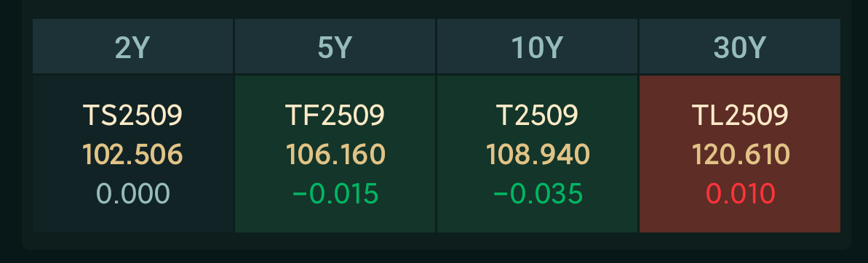Screen dimensions: 868x263
Task: Click the TL2509 contract code
Action: click(740, 116)
